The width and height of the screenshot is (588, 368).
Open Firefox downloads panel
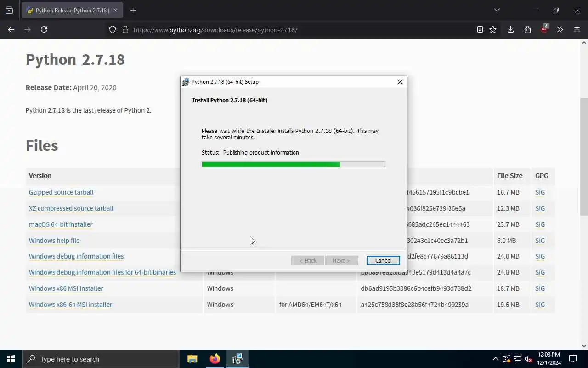tap(510, 29)
